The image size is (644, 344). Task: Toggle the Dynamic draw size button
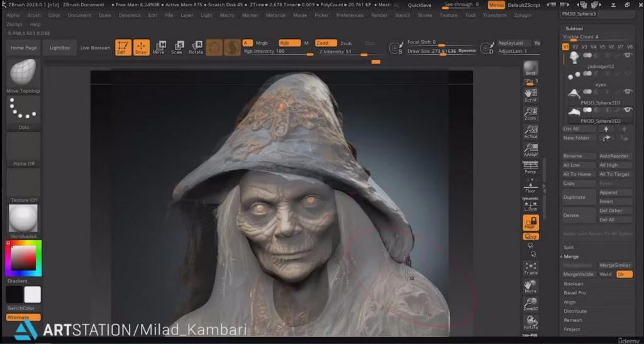tap(467, 51)
